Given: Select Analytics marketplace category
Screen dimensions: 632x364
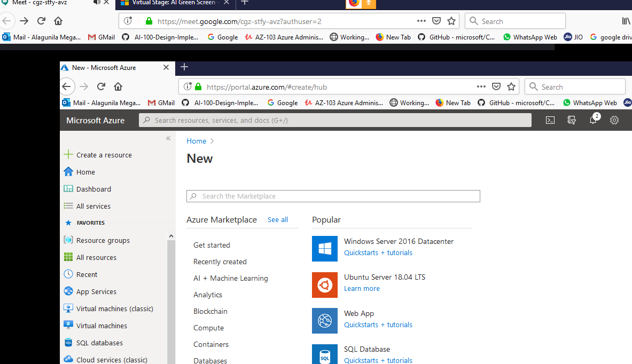Looking at the screenshot, I should pos(208,295).
